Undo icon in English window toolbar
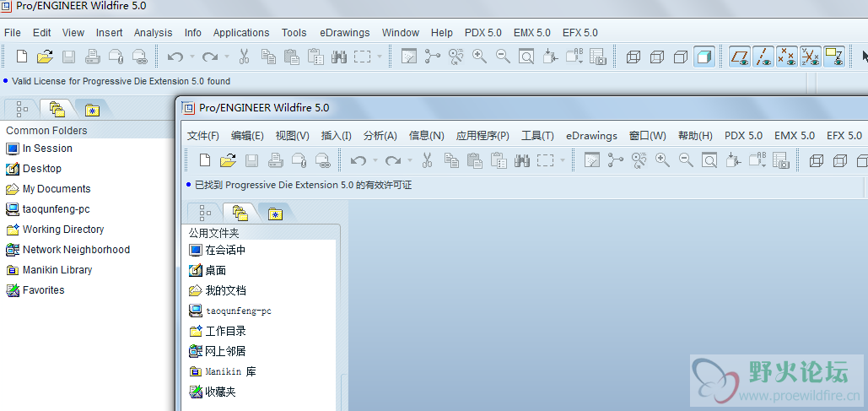Image resolution: width=868 pixels, height=411 pixels. click(175, 57)
